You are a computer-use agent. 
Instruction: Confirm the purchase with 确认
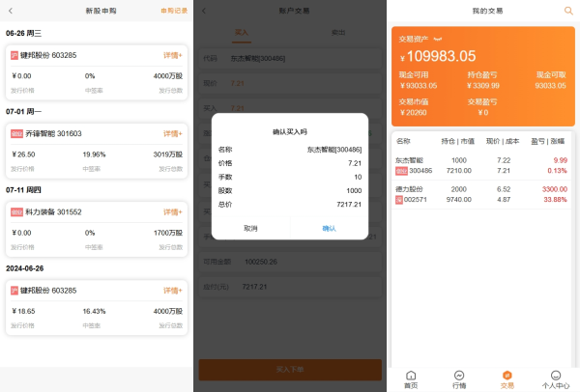pyautogui.click(x=329, y=228)
